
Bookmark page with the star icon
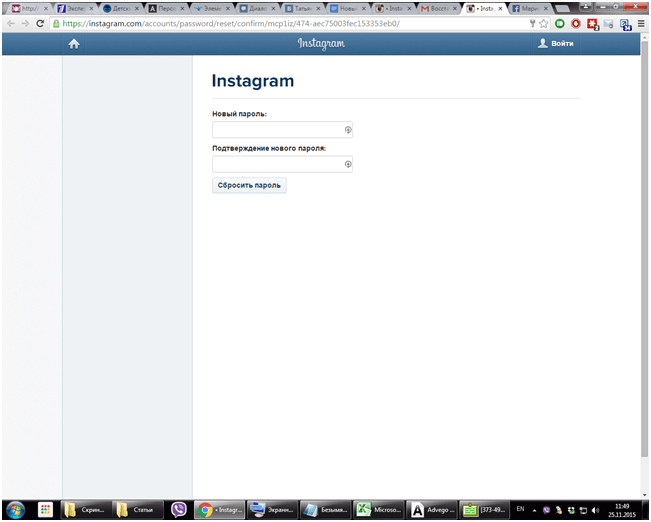click(x=543, y=24)
